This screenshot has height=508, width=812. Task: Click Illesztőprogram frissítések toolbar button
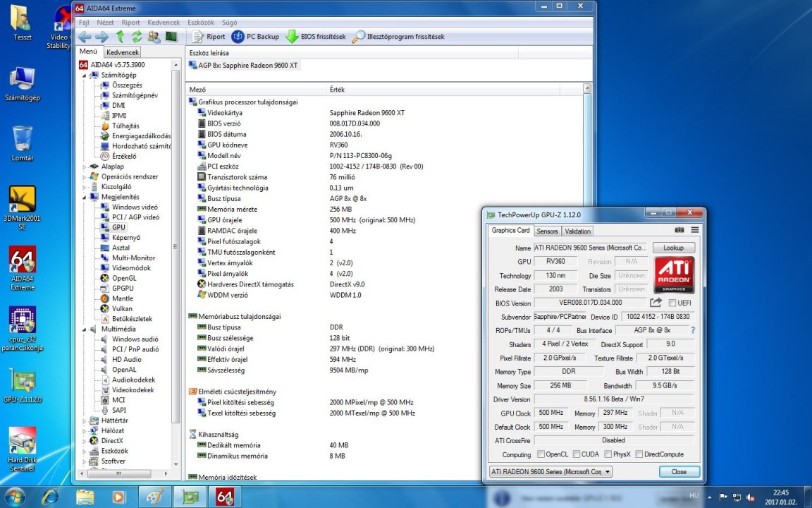398,36
